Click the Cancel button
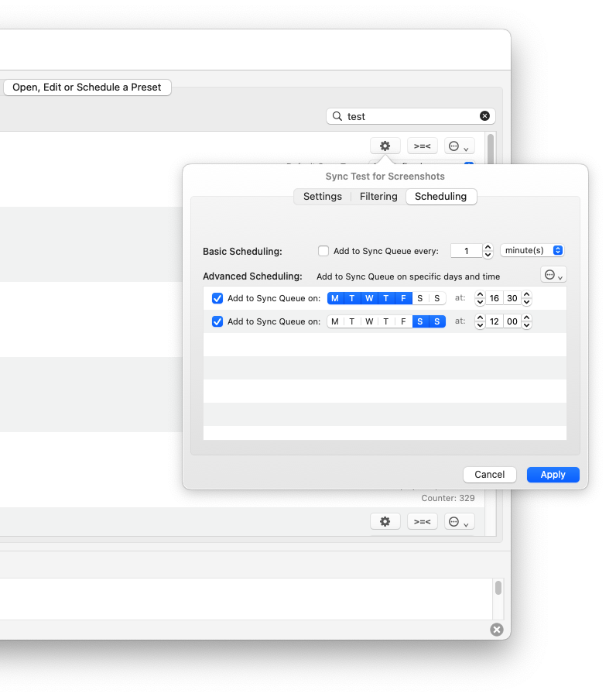Image resolution: width=616 pixels, height=697 pixels. (x=489, y=475)
